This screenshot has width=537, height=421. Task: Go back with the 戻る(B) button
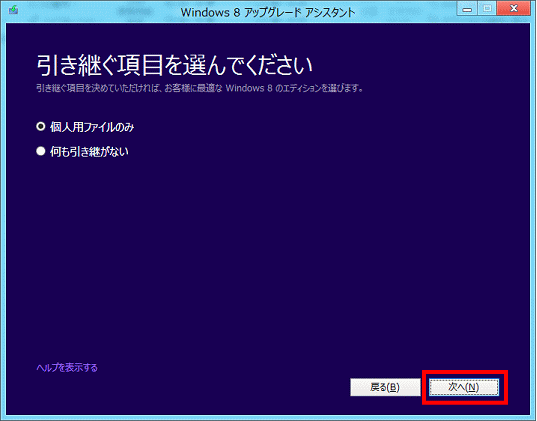385,387
